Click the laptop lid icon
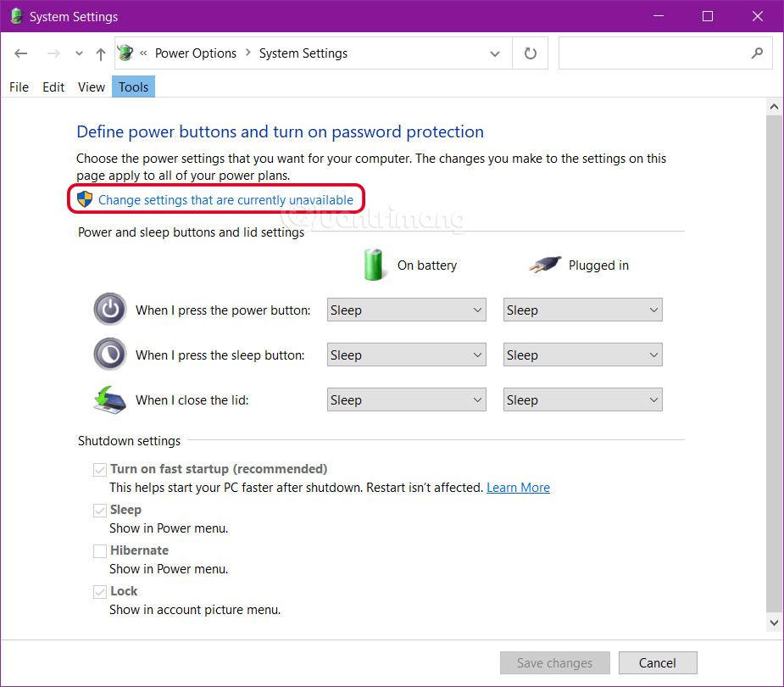784x687 pixels. coord(110,399)
